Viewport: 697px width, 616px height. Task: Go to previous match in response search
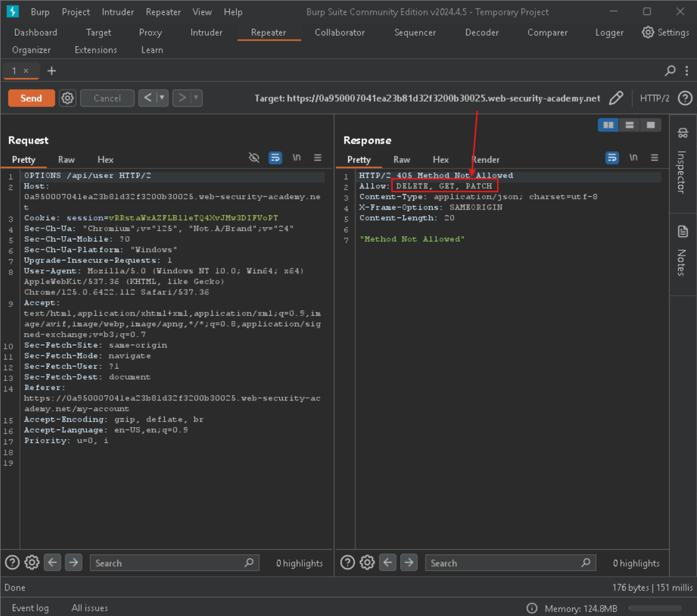(x=388, y=563)
